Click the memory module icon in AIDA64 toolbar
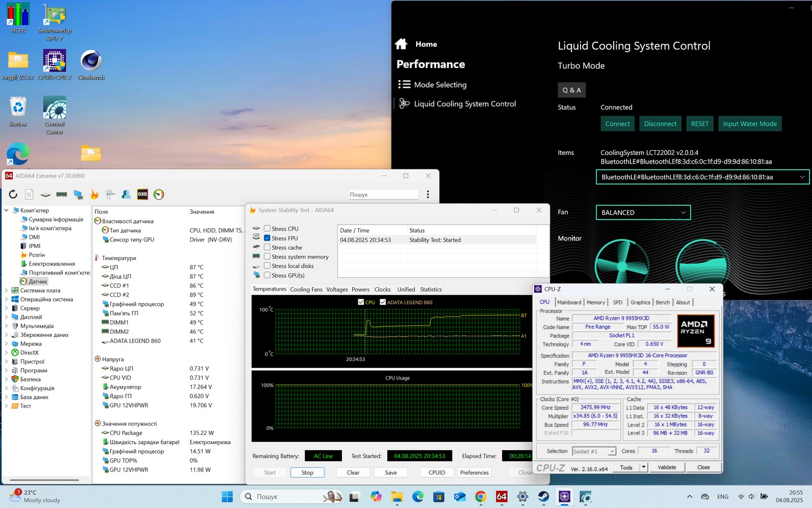Viewport: 812px width, 508px height. pos(62,194)
